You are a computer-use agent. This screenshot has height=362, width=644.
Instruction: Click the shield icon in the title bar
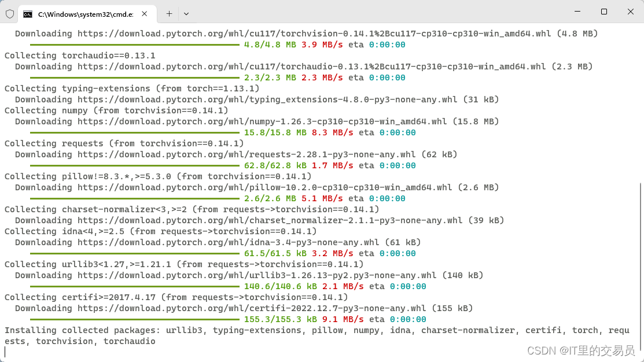click(10, 13)
